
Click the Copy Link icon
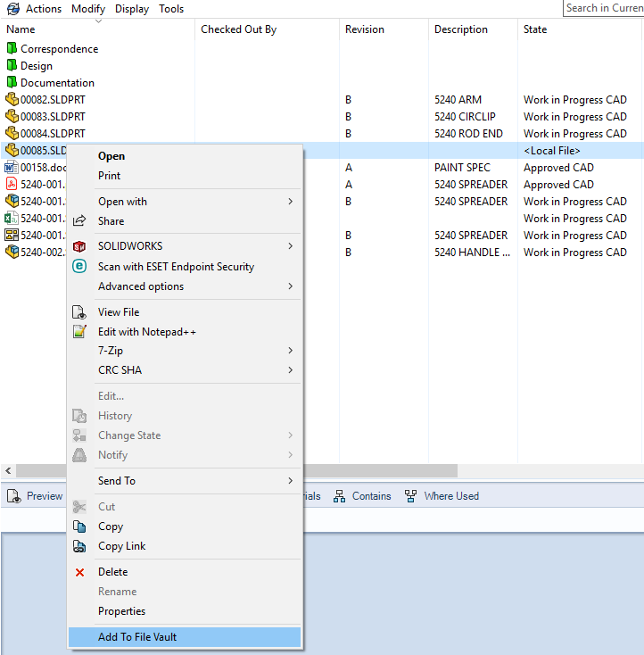point(79,546)
